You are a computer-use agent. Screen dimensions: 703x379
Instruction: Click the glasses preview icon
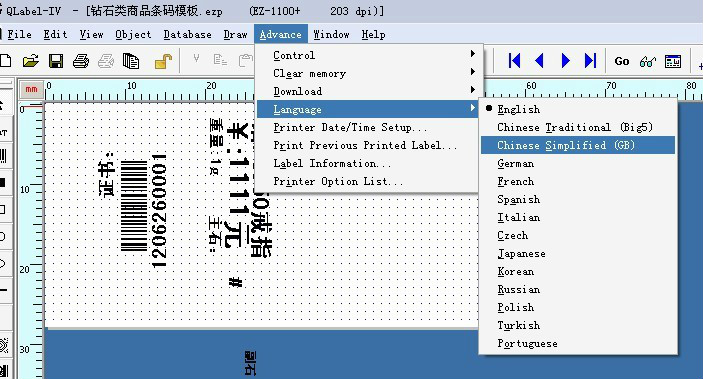(648, 61)
